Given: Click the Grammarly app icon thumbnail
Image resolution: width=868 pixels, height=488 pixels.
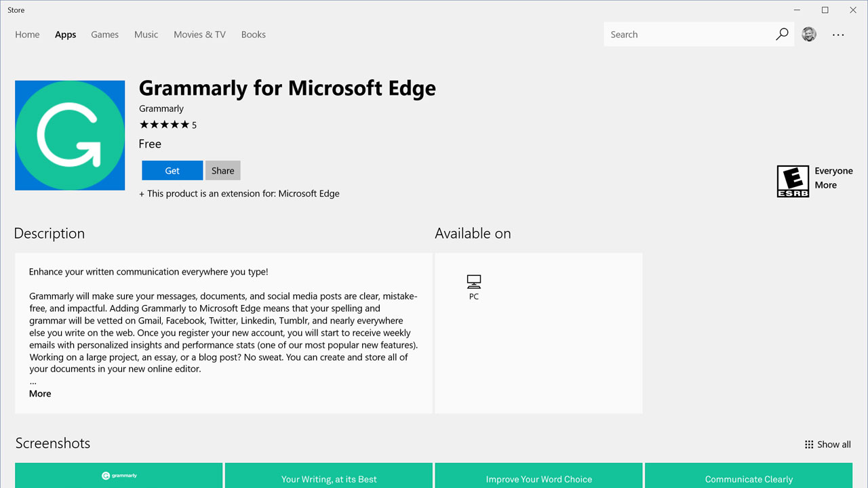Looking at the screenshot, I should tap(69, 135).
